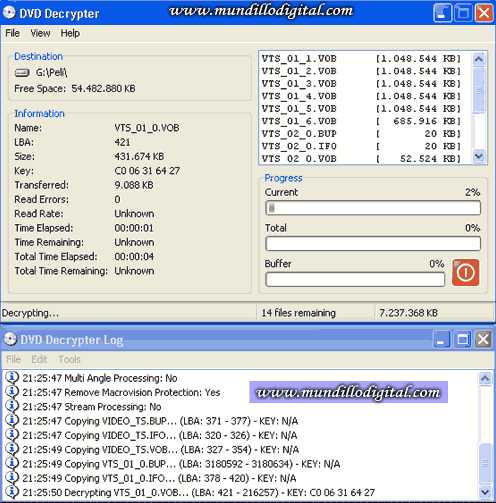
Task: Click info icon beside Stream Processing log entry
Action: point(12,406)
